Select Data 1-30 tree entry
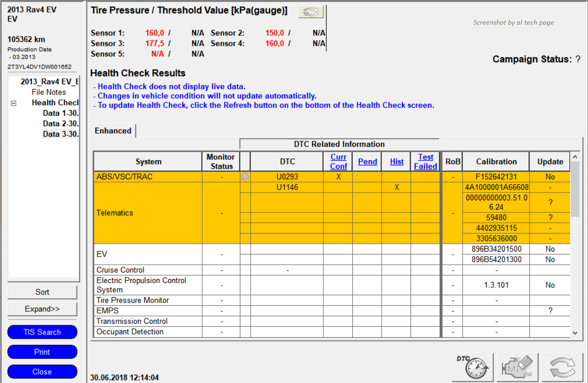The image size is (588, 383). pos(61,113)
